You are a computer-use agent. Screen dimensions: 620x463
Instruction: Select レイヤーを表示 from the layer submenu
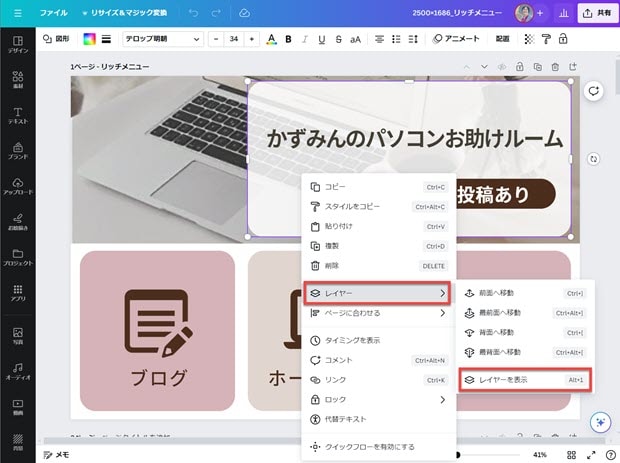click(525, 379)
